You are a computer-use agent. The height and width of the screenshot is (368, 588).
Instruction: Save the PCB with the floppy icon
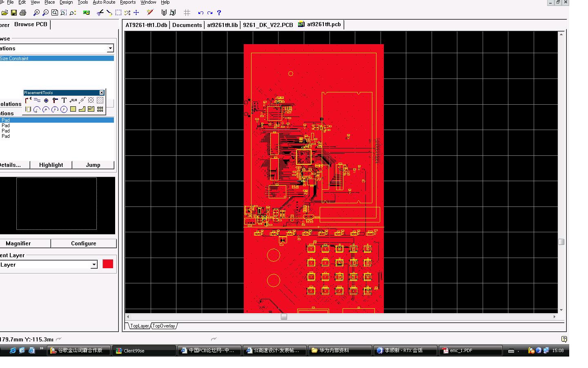[x=13, y=13]
